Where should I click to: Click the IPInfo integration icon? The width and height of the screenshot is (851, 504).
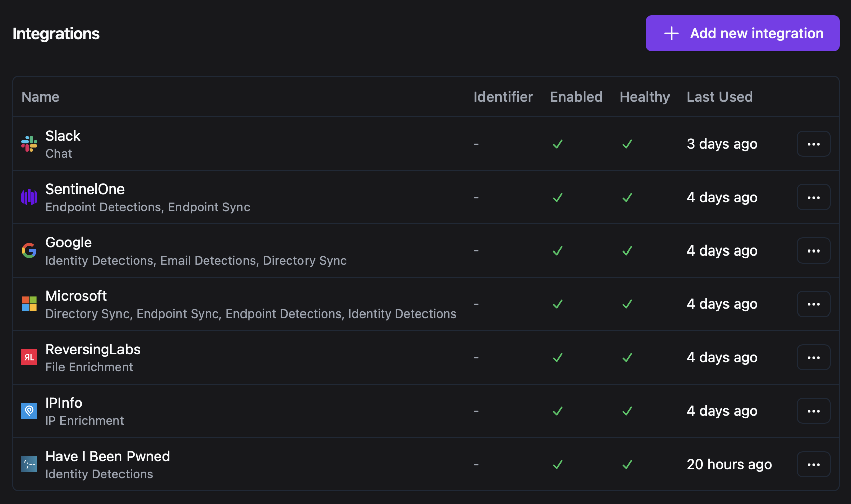click(29, 411)
